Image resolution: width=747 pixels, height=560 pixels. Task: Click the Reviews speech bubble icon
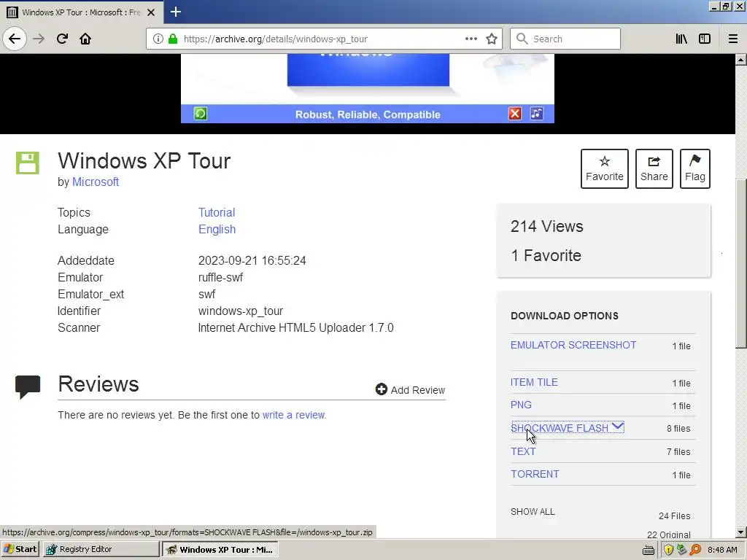tap(28, 386)
